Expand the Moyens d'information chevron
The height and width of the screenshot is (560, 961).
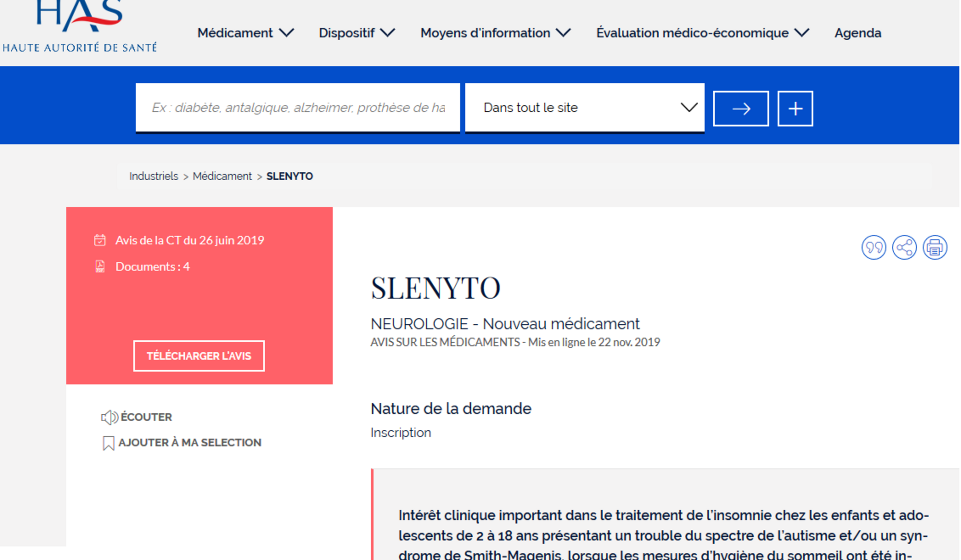tap(563, 33)
